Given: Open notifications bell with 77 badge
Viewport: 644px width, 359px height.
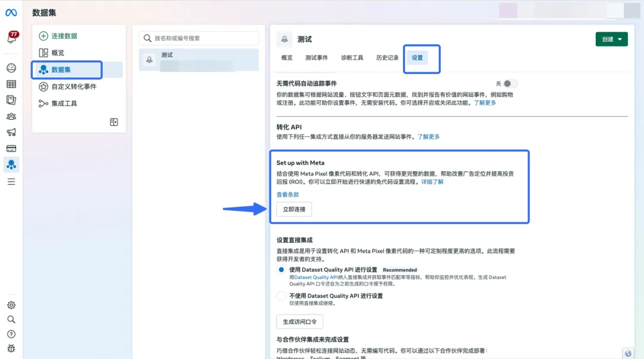Looking at the screenshot, I should click(x=11, y=38).
